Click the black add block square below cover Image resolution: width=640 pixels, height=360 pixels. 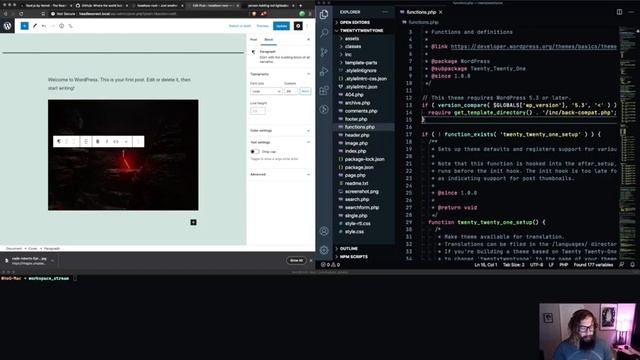click(193, 222)
